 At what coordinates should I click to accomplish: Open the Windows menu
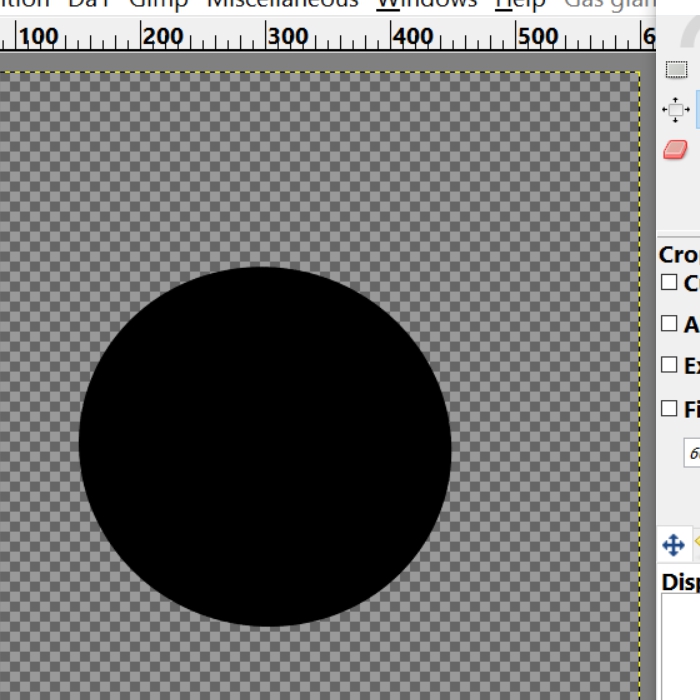(427, 4)
